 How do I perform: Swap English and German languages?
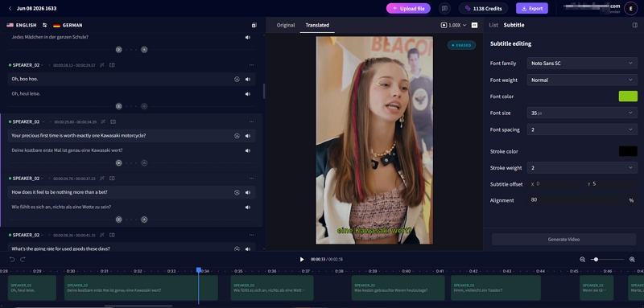pos(45,25)
